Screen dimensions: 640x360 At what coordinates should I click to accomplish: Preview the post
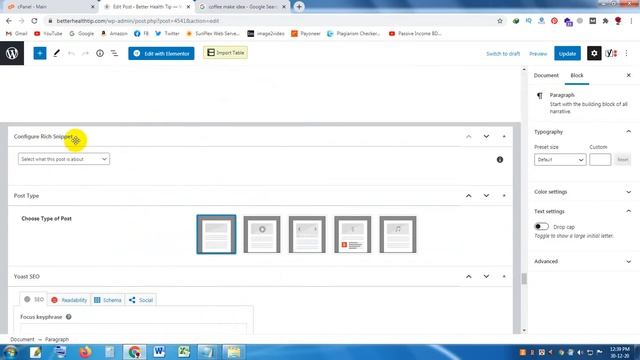tap(538, 54)
